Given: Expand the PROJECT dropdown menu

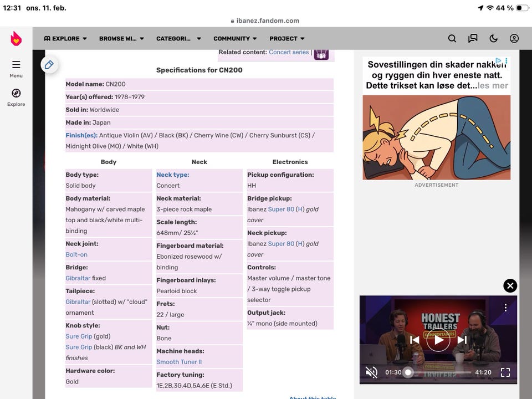Looking at the screenshot, I should pos(287,39).
